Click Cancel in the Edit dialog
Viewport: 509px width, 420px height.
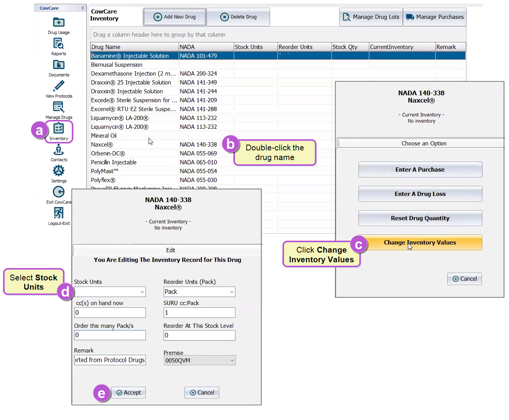pos(202,393)
